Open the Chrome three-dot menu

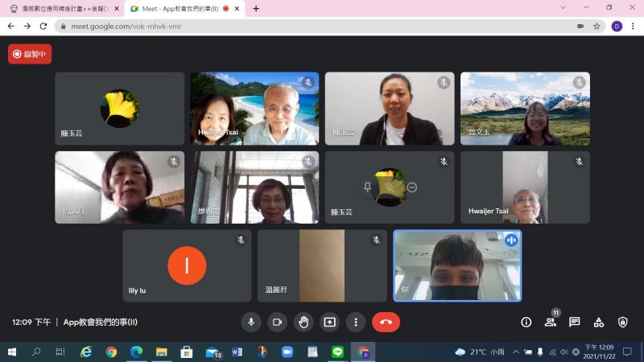(x=634, y=26)
